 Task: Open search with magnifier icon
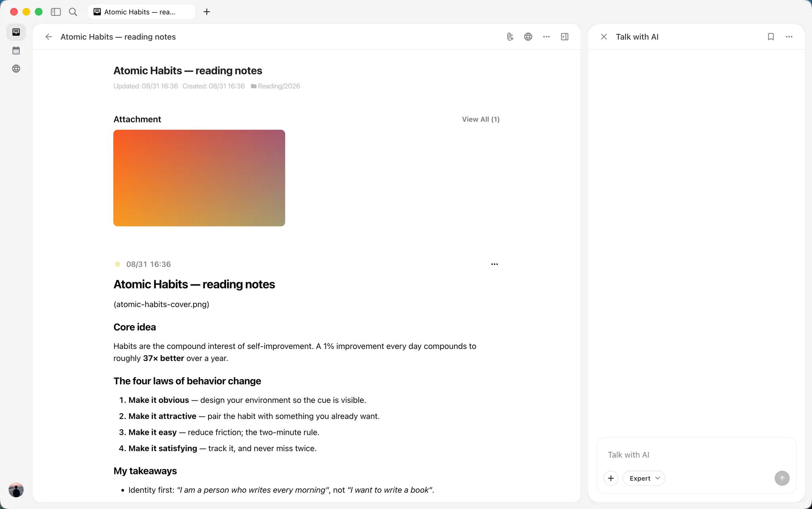click(73, 12)
